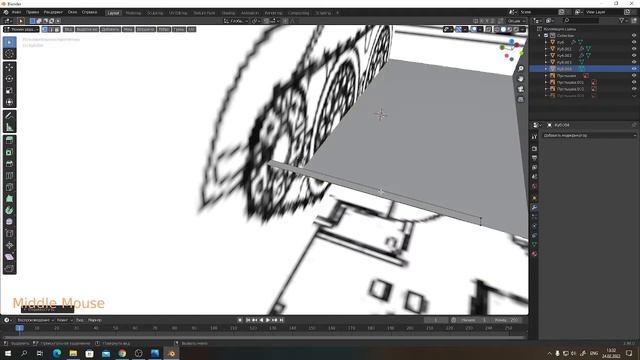The height and width of the screenshot is (360, 640).
Task: Select the Move tool
Action: pos(9,67)
